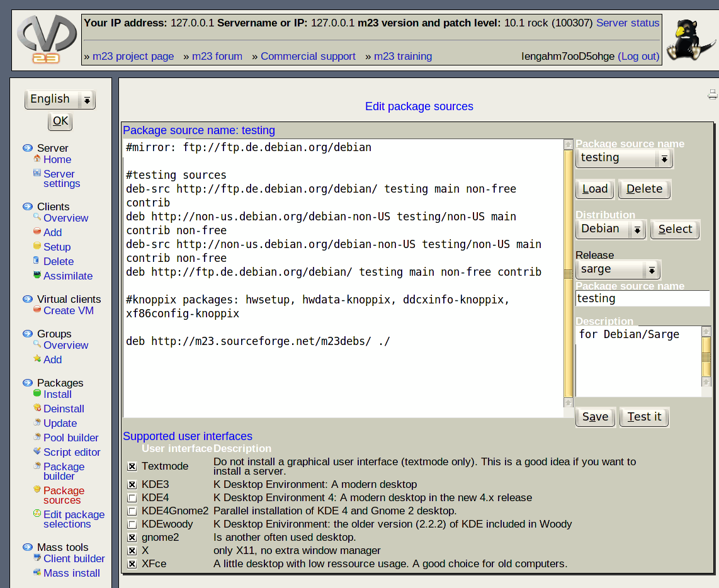Viewport: 719px width, 588px height.
Task: Expand the Release dropdown showing sarge
Action: coord(617,269)
